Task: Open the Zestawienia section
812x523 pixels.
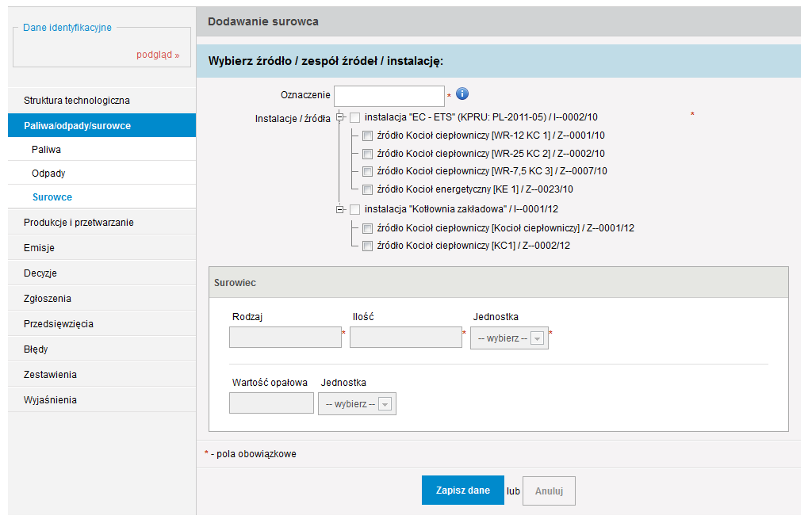Action: tap(102, 375)
